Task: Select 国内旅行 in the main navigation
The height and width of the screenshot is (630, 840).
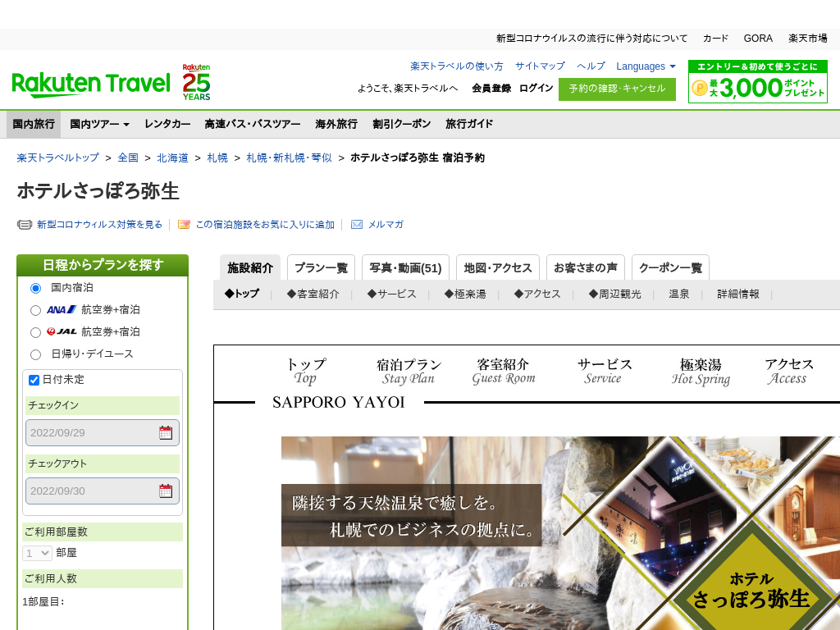Action: [x=34, y=124]
